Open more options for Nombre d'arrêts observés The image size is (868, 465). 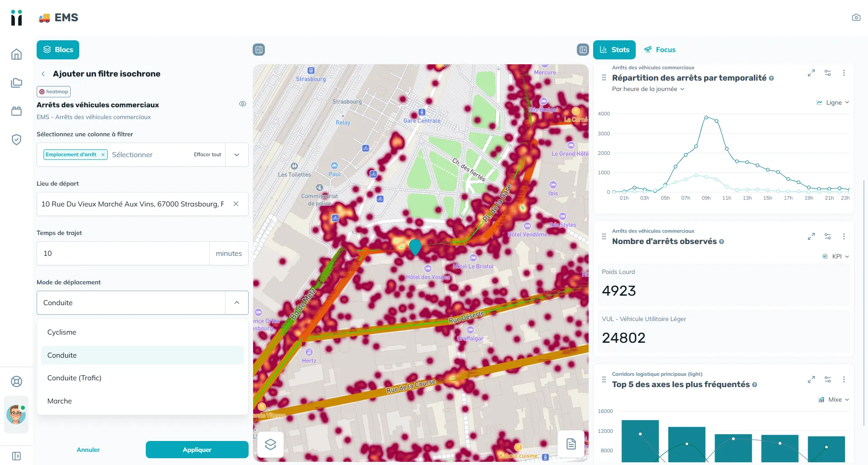click(844, 236)
